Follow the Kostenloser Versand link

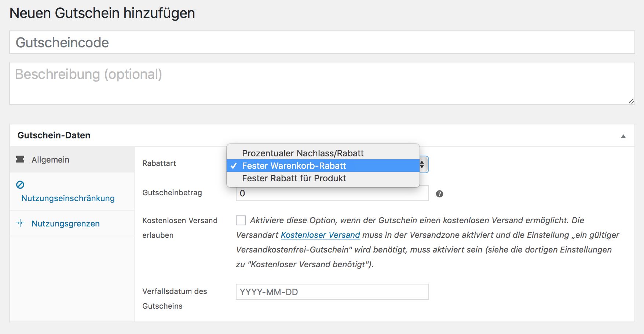click(320, 235)
